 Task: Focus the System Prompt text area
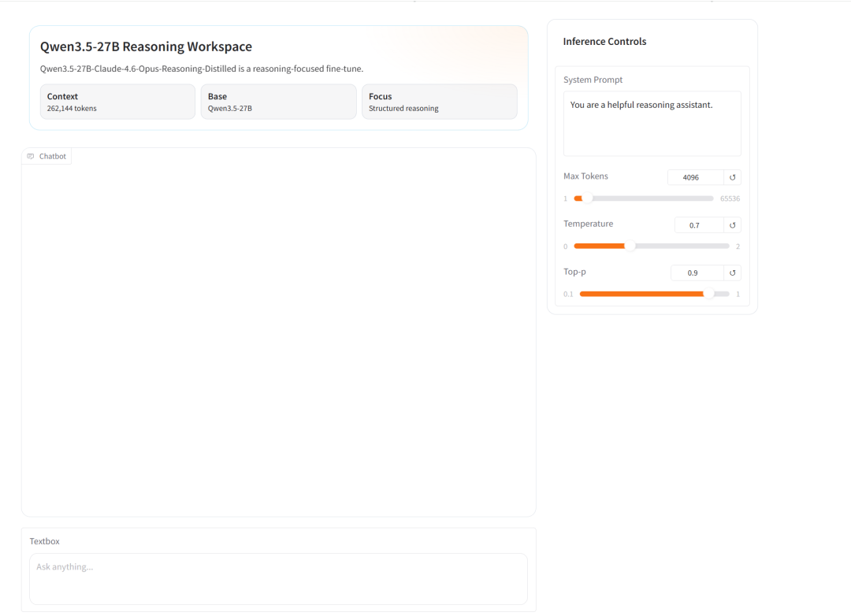(x=652, y=124)
